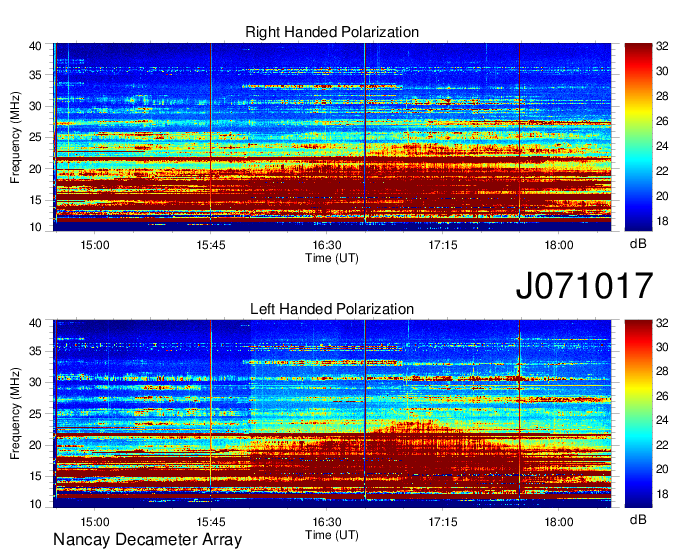Image resolution: width=680 pixels, height=552 pixels.
Task: Click 30 dB tick on Left Handed colorbar
Action: coord(662,347)
